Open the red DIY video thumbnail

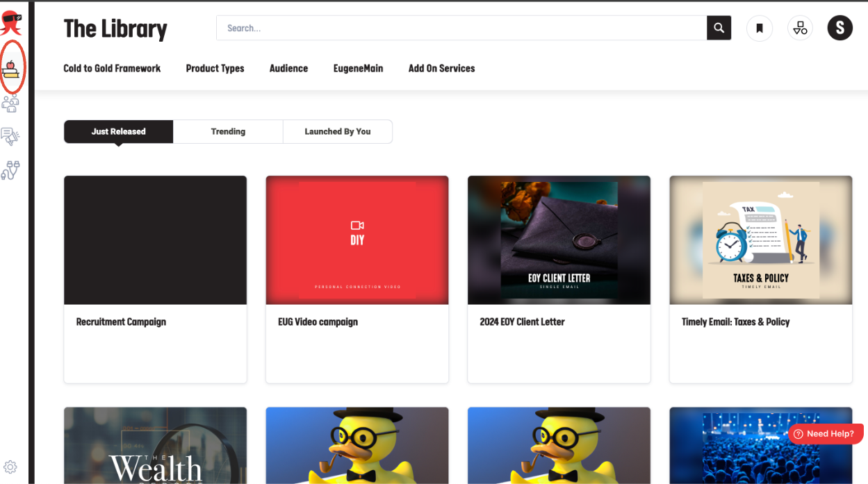[x=357, y=240]
